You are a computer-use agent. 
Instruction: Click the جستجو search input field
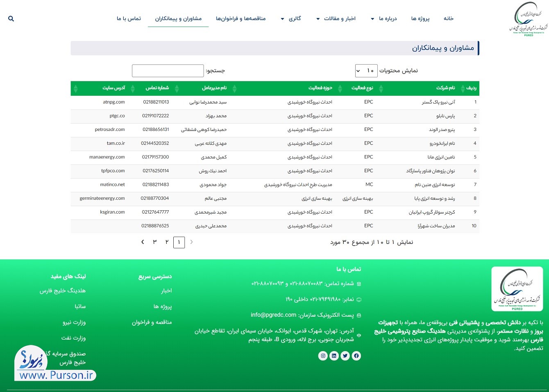tap(168, 70)
